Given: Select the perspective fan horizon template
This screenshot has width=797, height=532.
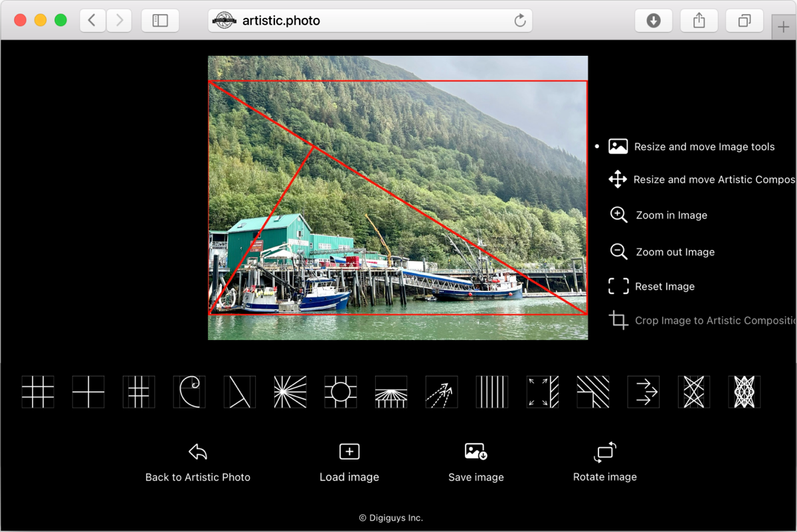Looking at the screenshot, I should 391,392.
